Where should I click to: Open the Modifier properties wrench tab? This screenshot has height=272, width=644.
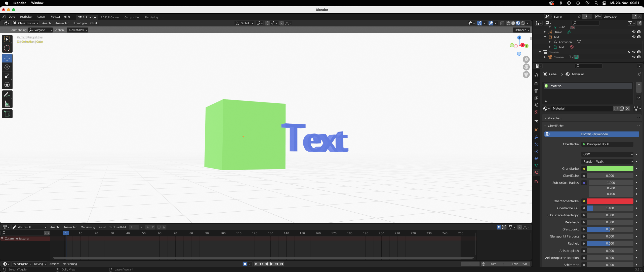536,137
